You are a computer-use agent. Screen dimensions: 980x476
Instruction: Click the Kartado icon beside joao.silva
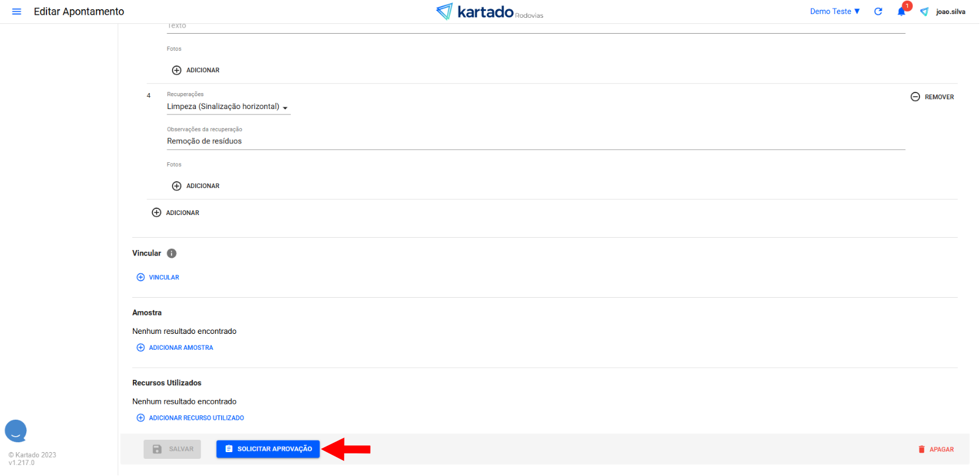(924, 12)
